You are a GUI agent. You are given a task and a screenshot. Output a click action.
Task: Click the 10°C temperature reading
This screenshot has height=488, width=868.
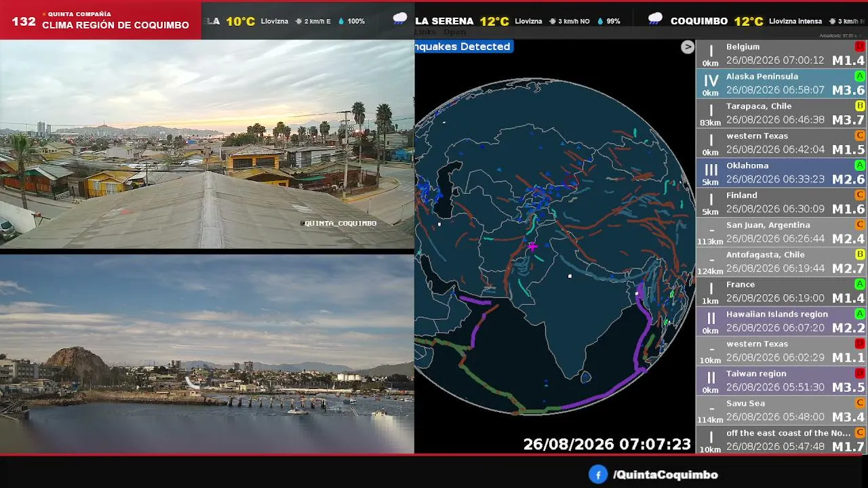[241, 21]
